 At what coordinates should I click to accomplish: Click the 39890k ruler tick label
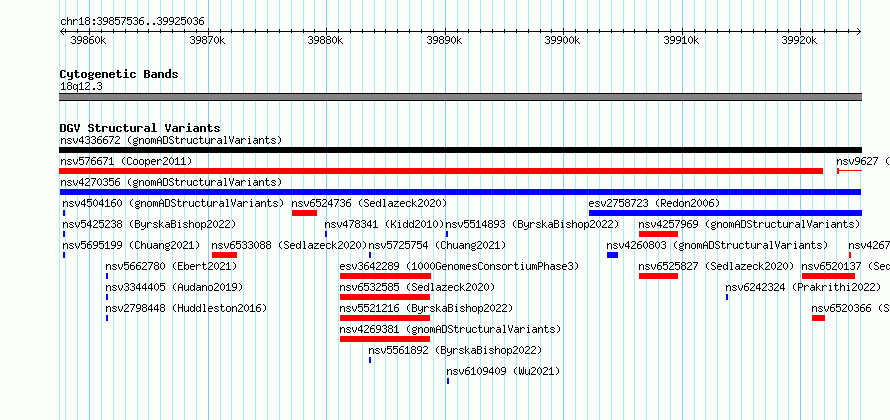(444, 40)
